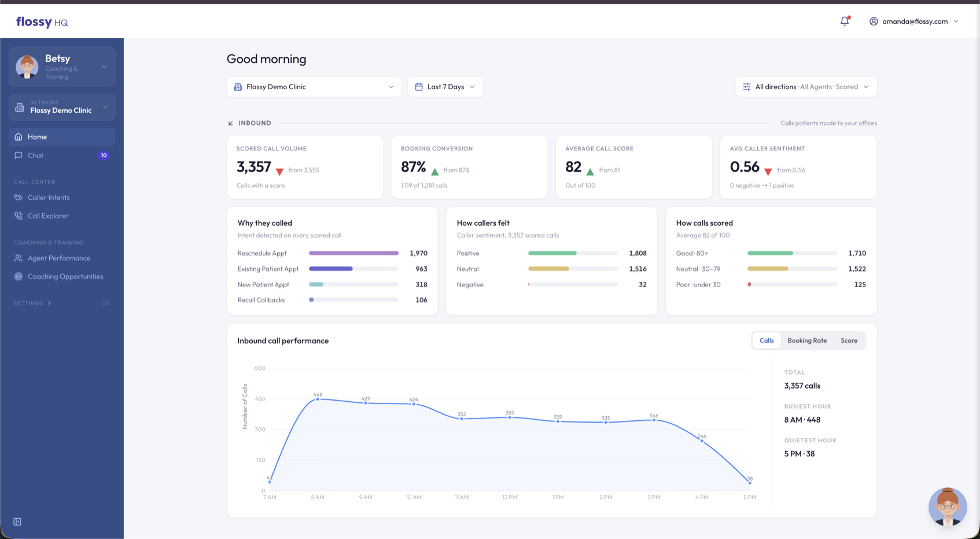Click the Poor under 30 red bar
The image size is (980, 539).
click(x=749, y=284)
